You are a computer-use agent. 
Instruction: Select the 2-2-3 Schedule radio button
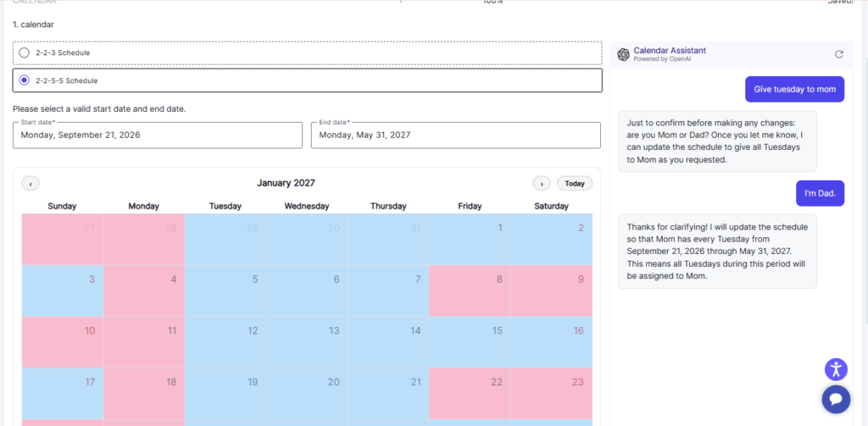click(25, 53)
